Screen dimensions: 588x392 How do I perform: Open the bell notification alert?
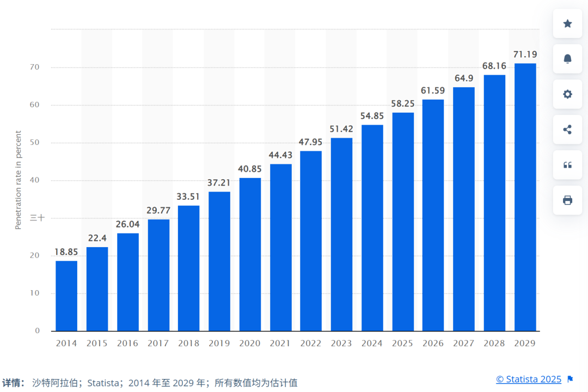point(567,59)
